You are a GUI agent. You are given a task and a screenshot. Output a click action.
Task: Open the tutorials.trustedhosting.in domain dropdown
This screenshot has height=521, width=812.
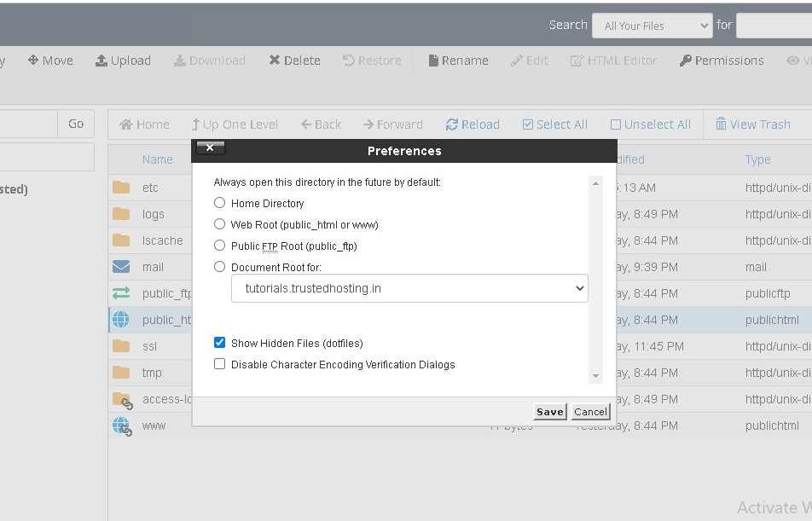[x=409, y=288]
